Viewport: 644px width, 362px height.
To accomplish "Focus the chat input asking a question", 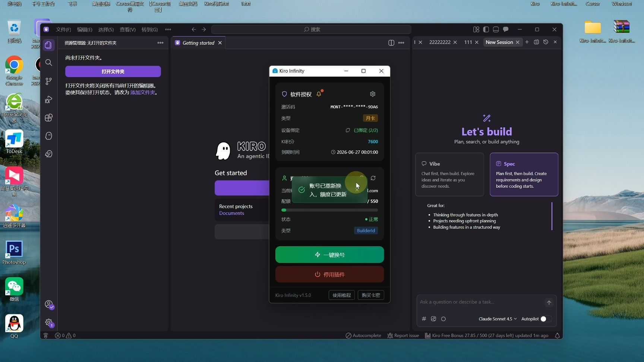I will coord(481,302).
